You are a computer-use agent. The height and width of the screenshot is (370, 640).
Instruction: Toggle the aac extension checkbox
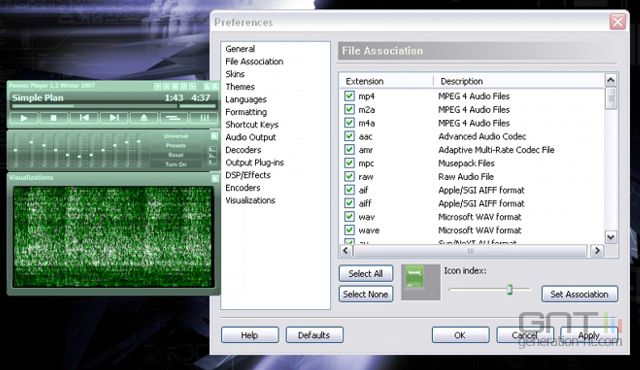click(349, 136)
